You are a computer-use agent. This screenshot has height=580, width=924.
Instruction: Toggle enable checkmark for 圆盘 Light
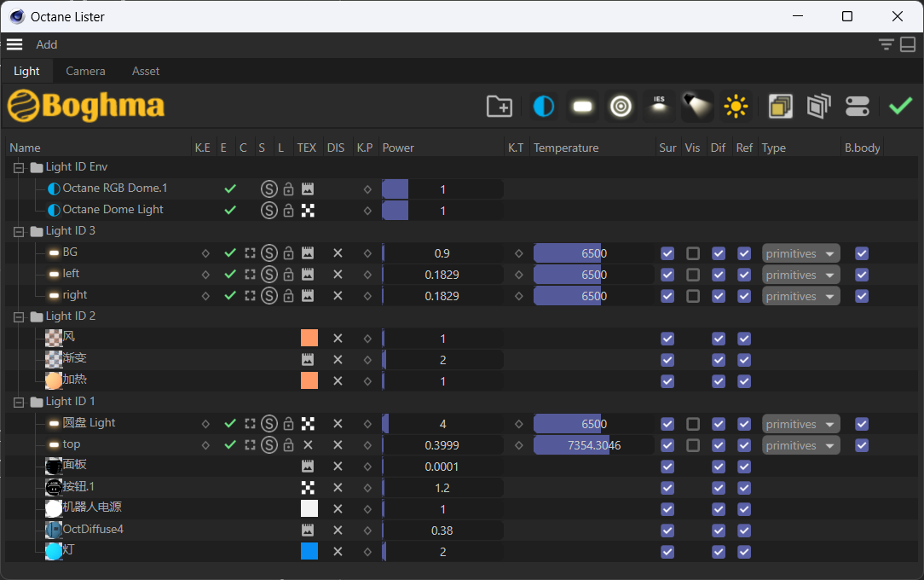pos(230,423)
